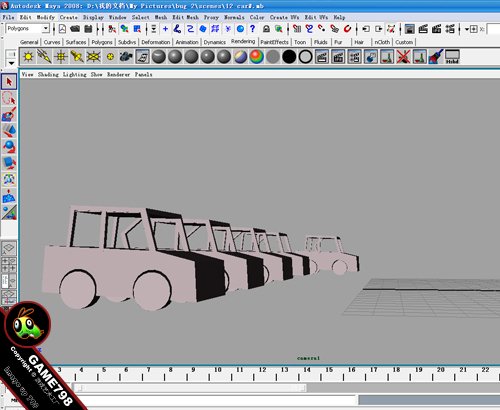This screenshot has width=500, height=410.
Task: Create an Ambient Light from the shelf
Action: click(x=28, y=56)
